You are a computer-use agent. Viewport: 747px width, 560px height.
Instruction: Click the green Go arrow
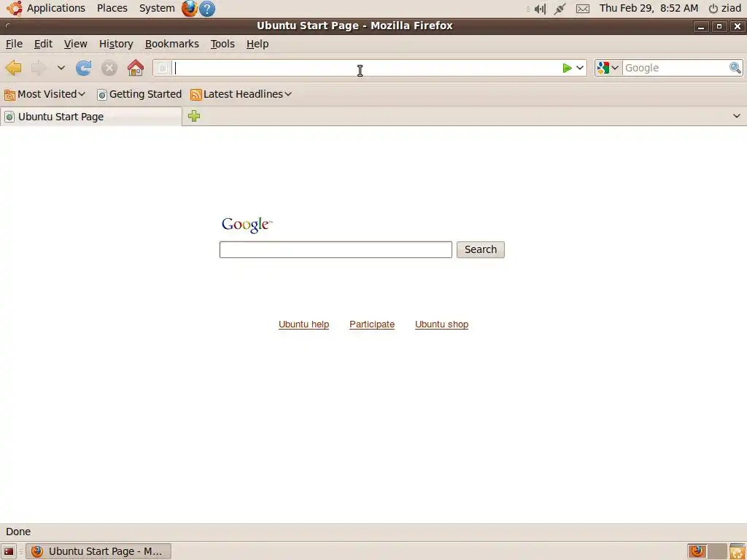(x=567, y=68)
